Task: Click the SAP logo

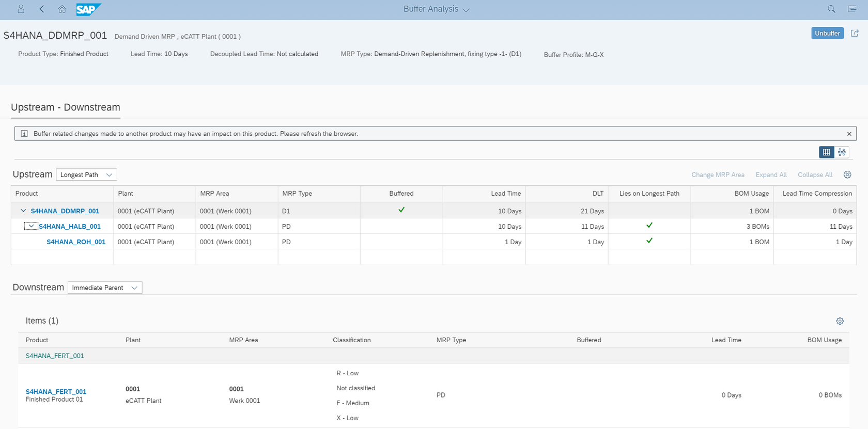Action: point(88,9)
